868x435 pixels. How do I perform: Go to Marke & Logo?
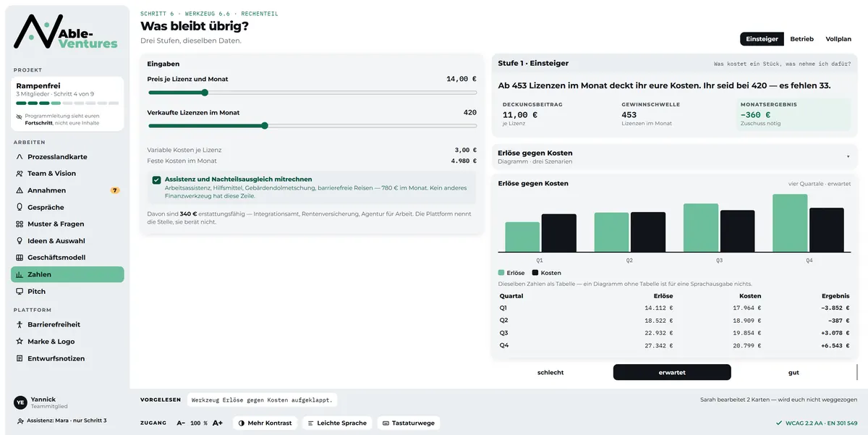(67, 342)
